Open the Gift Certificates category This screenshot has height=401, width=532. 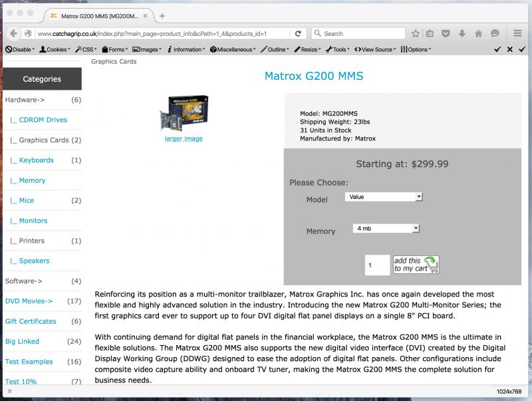tap(31, 321)
